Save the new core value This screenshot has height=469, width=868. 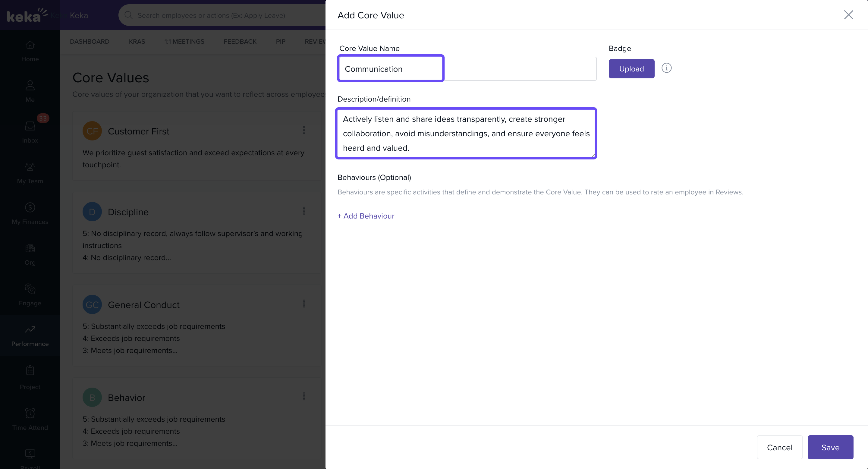(830, 447)
